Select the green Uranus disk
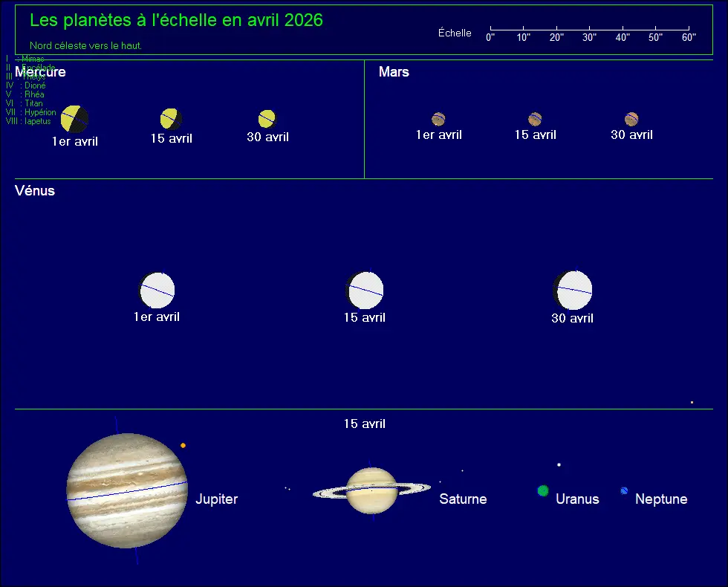 [x=543, y=490]
